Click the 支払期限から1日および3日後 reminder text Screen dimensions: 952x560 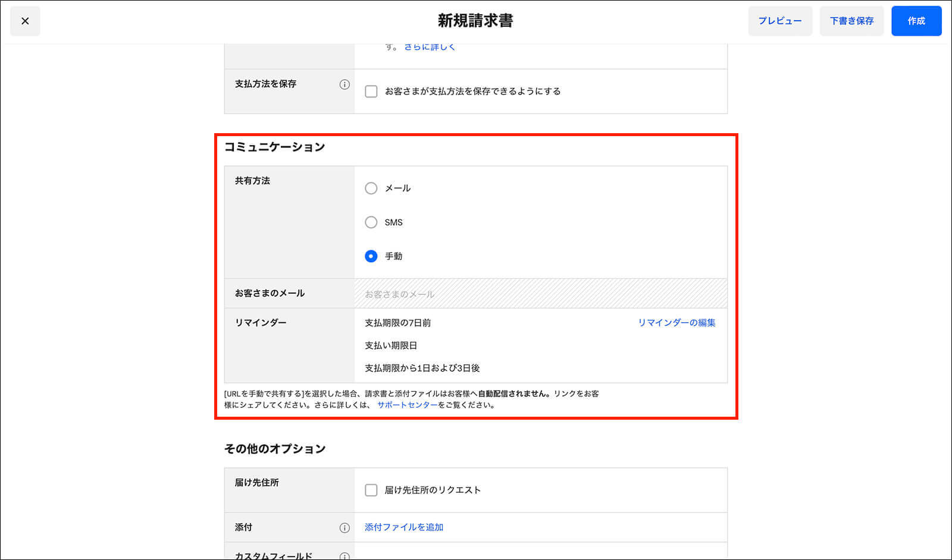pos(422,368)
